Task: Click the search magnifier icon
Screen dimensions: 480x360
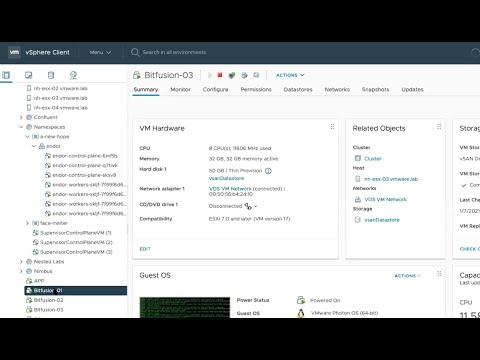Action: [135, 52]
